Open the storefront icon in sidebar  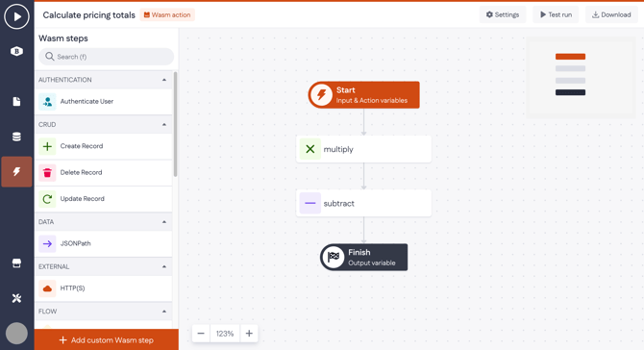point(16,263)
